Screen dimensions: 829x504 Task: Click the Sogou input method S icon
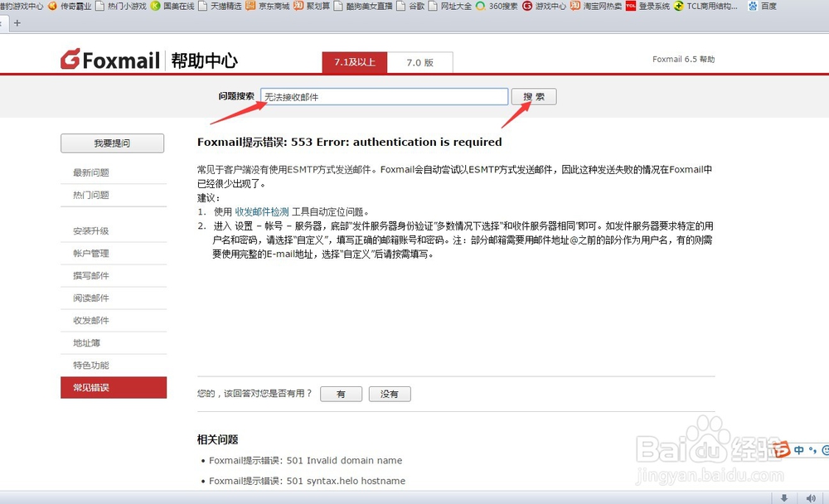point(781,449)
